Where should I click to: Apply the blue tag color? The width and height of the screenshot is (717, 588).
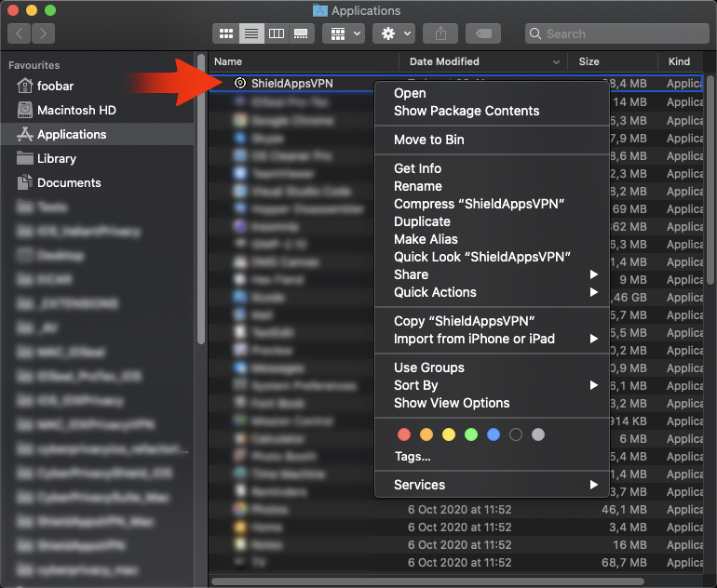tap(494, 434)
